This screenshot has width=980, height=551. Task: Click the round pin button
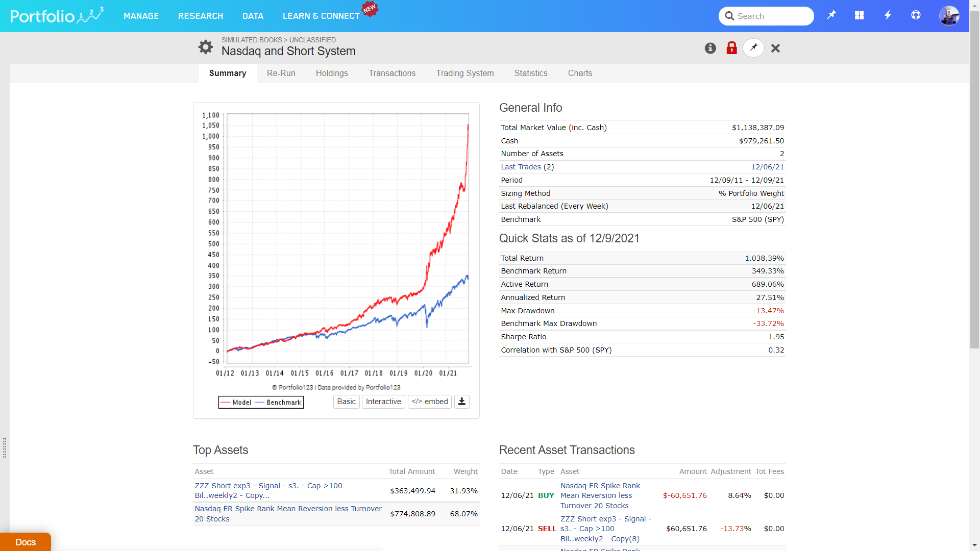tap(753, 48)
